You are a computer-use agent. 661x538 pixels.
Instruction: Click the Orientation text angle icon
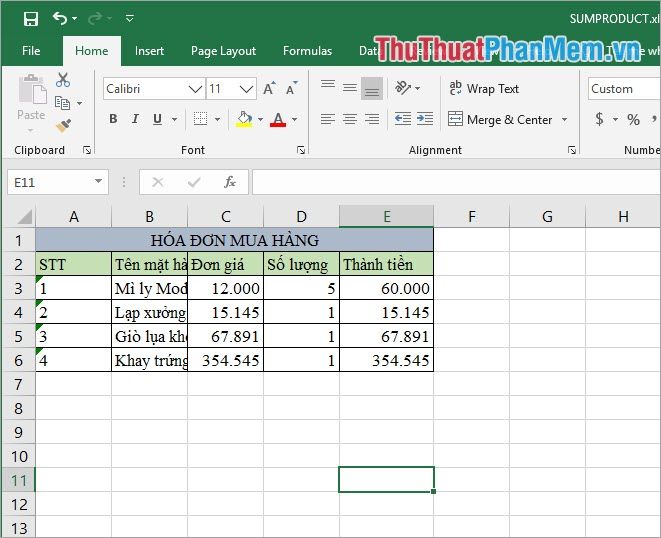pos(403,88)
